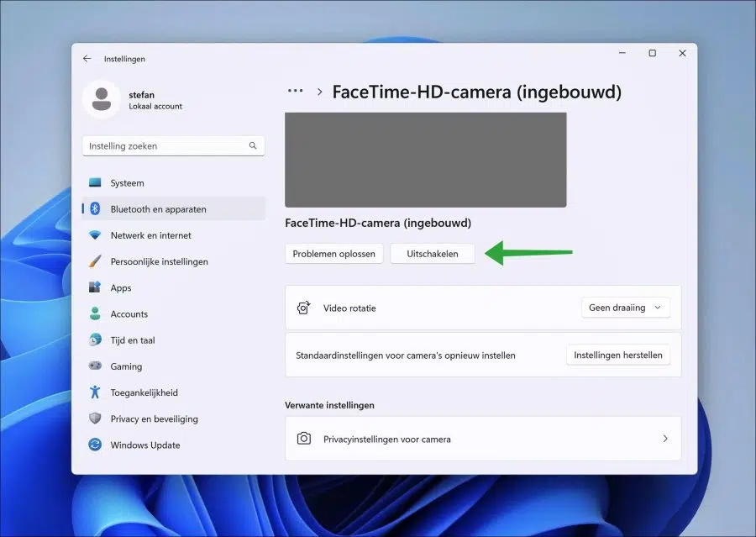Click chevron on Privacyinstellingen voor camera

pyautogui.click(x=665, y=439)
